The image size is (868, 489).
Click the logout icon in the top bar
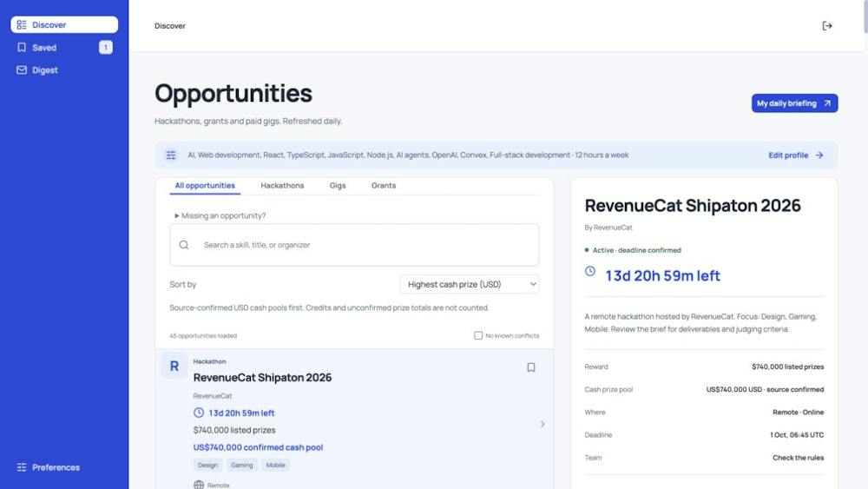827,25
